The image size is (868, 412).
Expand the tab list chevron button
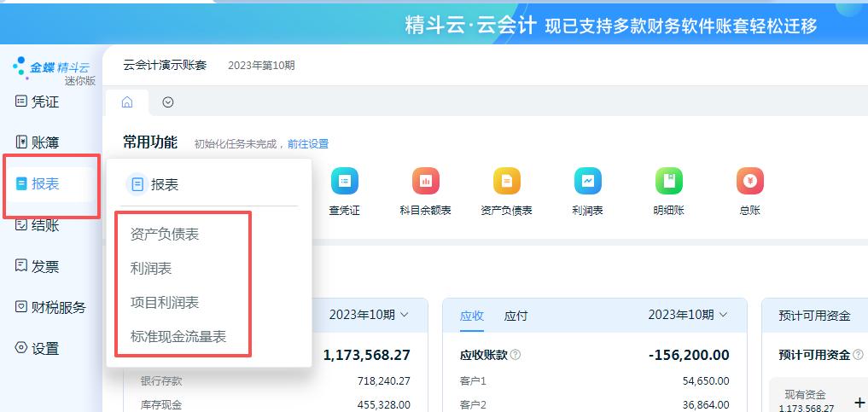tap(168, 102)
